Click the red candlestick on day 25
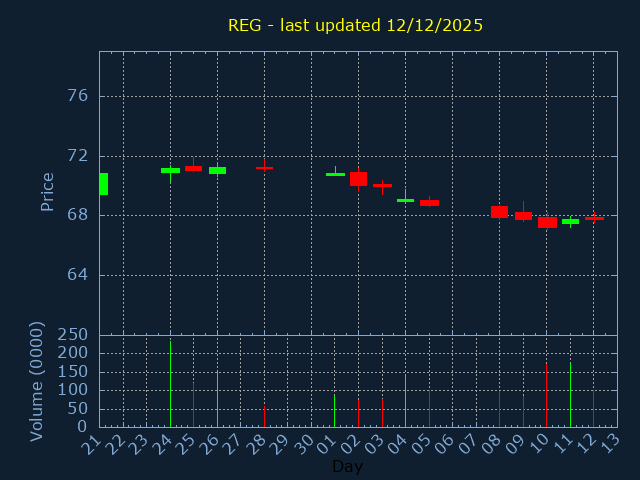Screen dimensions: 640x480 coord(193,168)
